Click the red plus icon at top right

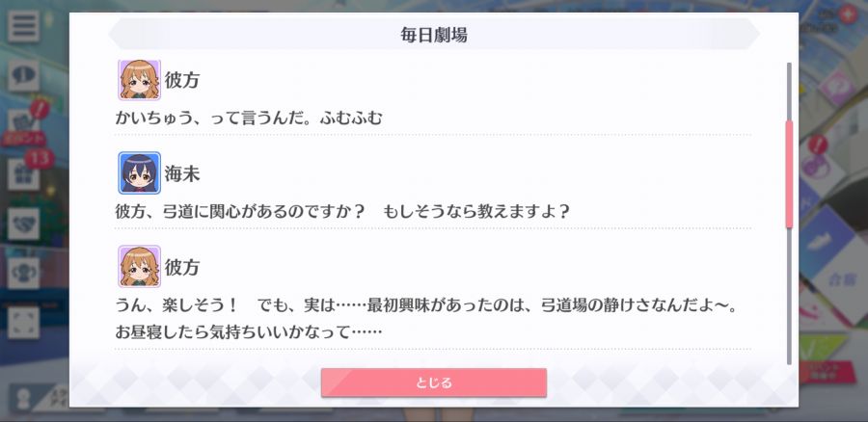coord(847,13)
